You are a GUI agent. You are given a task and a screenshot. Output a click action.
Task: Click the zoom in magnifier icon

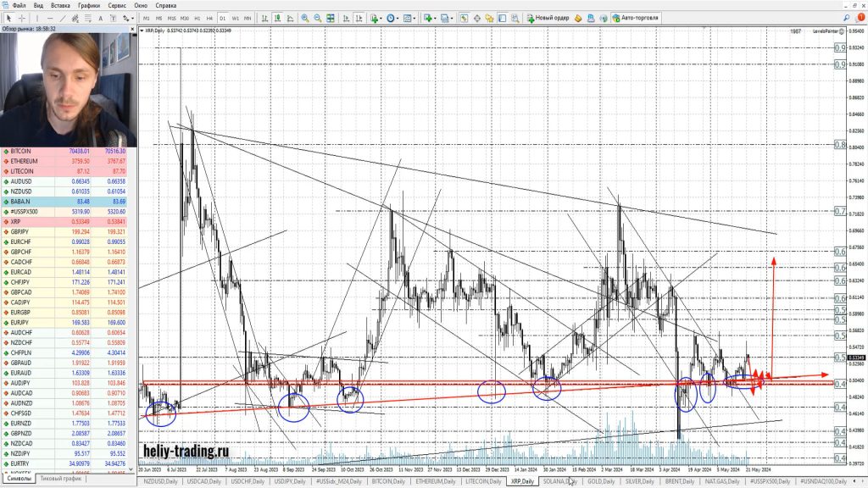tap(305, 18)
